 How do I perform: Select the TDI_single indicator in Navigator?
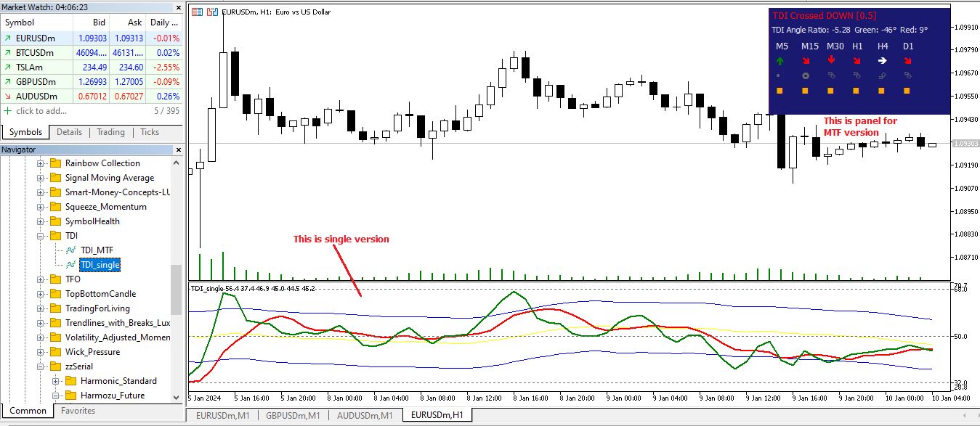coord(100,265)
